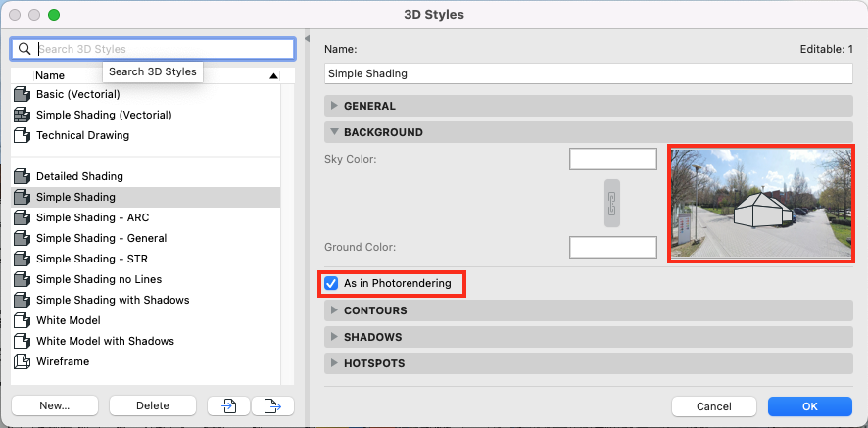Click the import 3D styles icon button

pyautogui.click(x=228, y=405)
